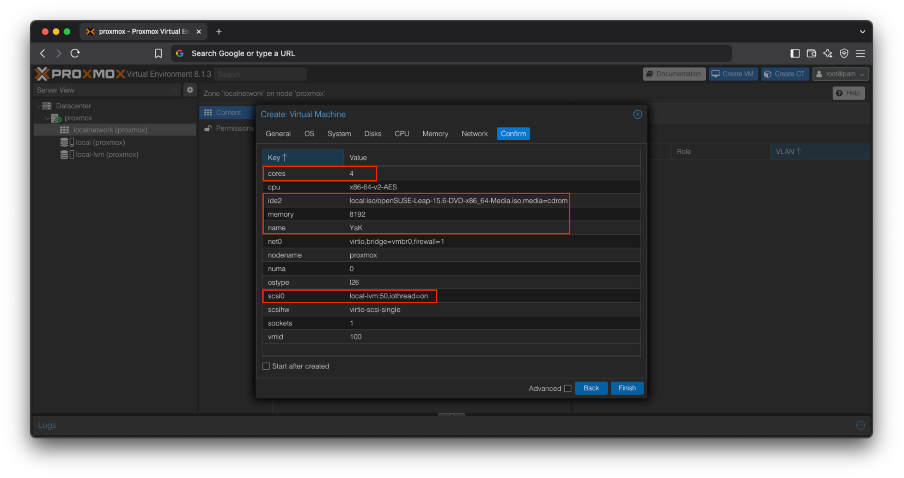Screen dimensions: 904x478
Task: Close the Create: Virtual Machine dialog
Action: pyautogui.click(x=637, y=114)
